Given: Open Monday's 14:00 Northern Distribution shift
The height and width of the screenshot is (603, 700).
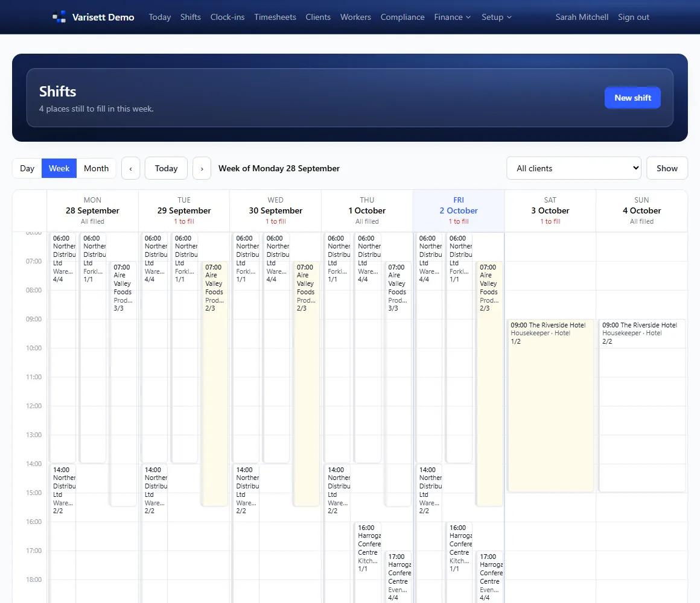Looking at the screenshot, I should coord(63,533).
